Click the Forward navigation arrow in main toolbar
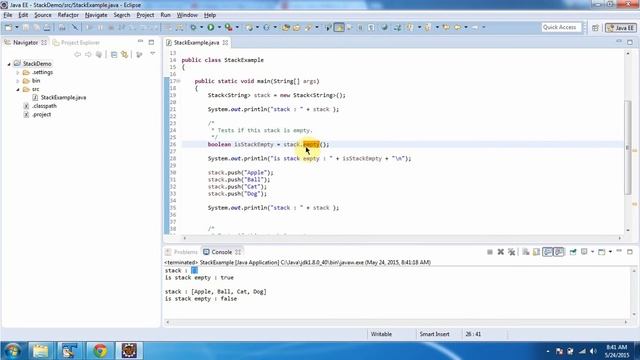 [x=475, y=27]
